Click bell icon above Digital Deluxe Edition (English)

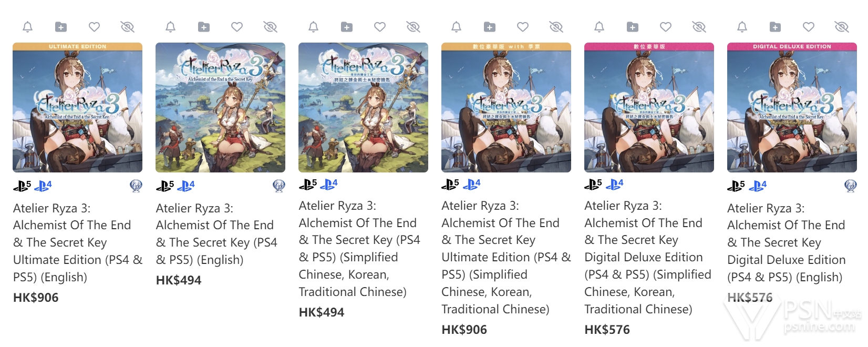742,27
